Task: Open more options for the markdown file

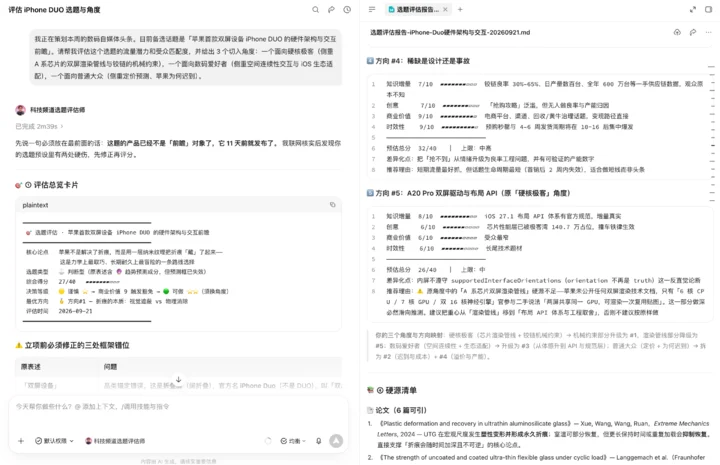Action: (709, 32)
